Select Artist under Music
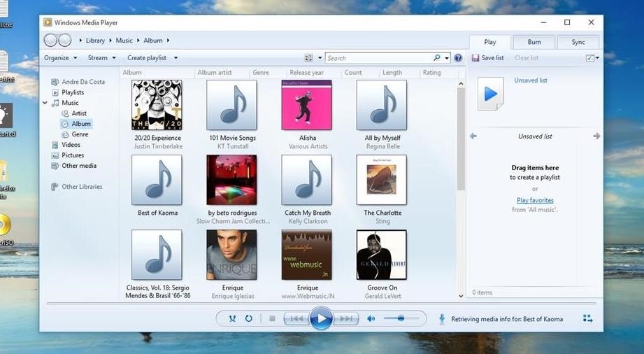 coord(74,113)
